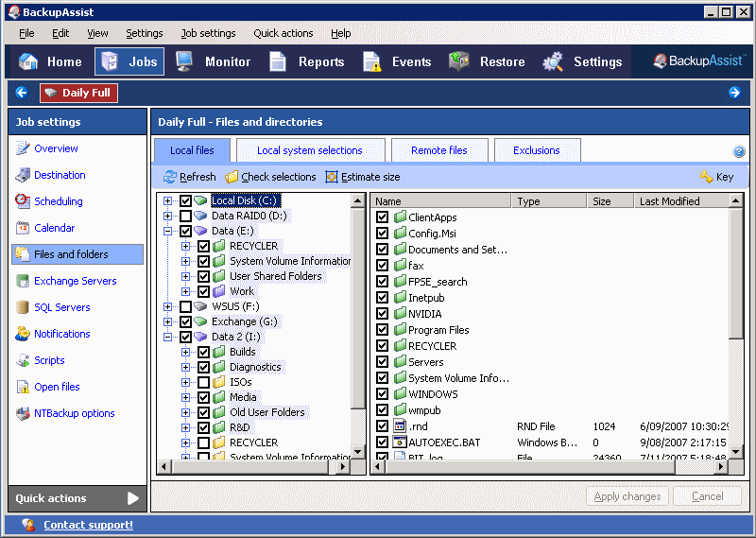Select the Diagnostics folder in tree
The height and width of the screenshot is (538, 756).
pos(255,367)
